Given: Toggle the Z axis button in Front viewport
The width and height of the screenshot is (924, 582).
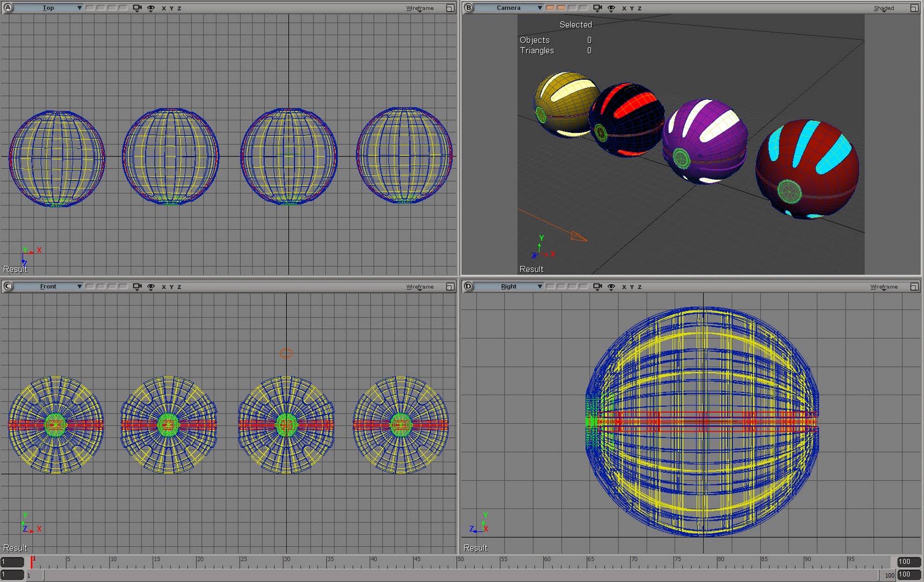Looking at the screenshot, I should (179, 287).
